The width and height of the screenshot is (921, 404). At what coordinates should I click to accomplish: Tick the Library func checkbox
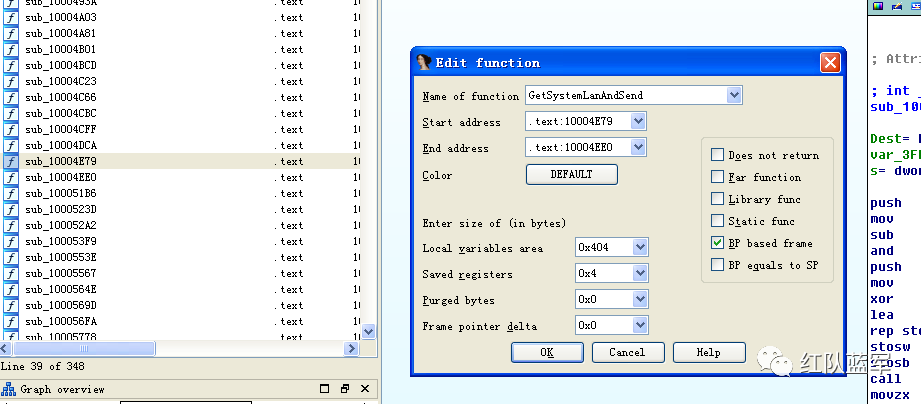[717, 199]
